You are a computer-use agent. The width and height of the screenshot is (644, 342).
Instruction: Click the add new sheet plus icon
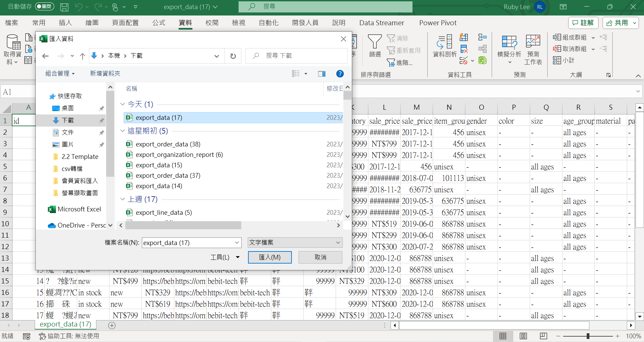pyautogui.click(x=112, y=326)
